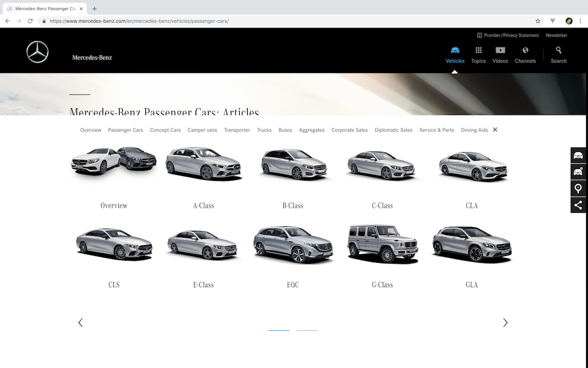
Task: Click the top car icon in side toolbar
Action: [578, 155]
